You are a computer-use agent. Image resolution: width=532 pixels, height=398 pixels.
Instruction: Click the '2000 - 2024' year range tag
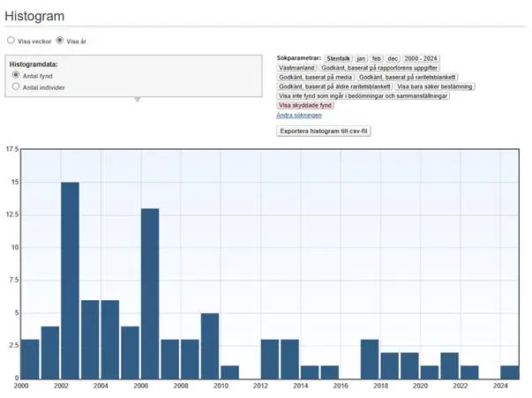click(420, 57)
